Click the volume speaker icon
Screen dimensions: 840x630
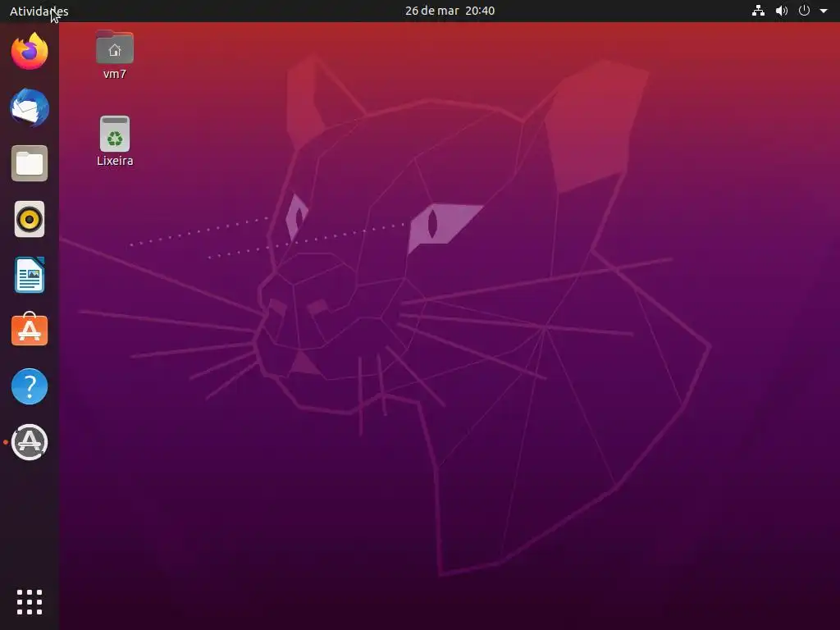click(x=782, y=11)
